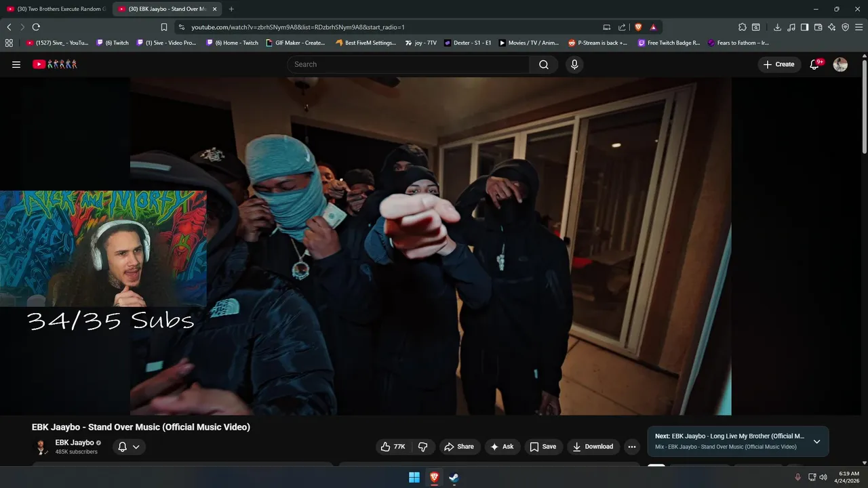Open media control music note icon
This screenshot has width=868, height=488.
click(791, 27)
